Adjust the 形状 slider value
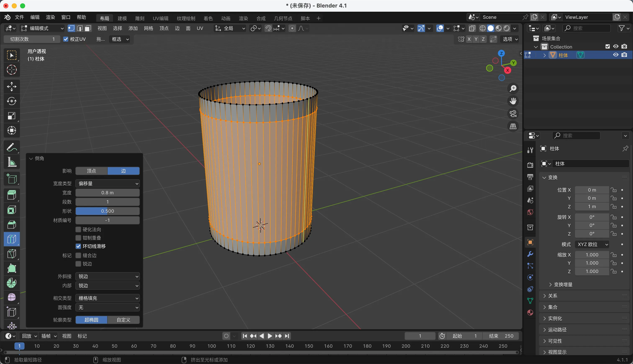 [x=108, y=211]
